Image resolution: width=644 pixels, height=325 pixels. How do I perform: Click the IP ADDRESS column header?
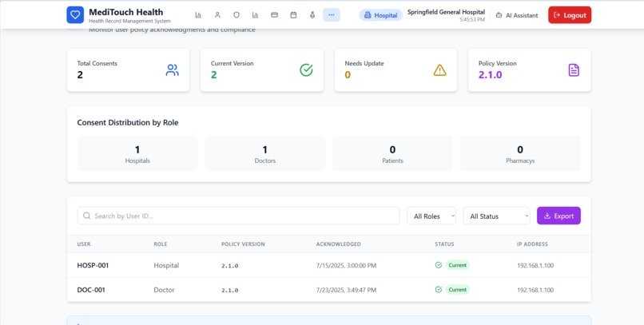[x=532, y=244]
